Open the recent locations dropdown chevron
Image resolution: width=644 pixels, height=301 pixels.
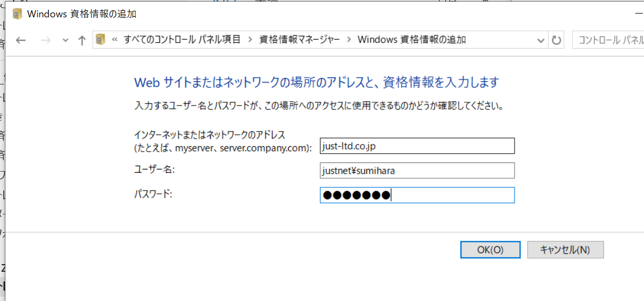pos(65,40)
